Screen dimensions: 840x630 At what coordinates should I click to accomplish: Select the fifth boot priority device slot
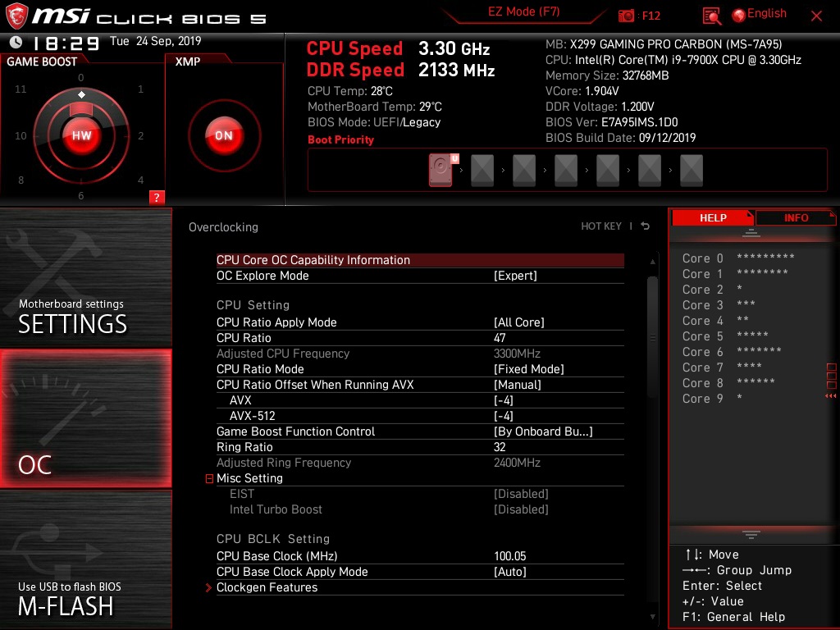pos(608,171)
